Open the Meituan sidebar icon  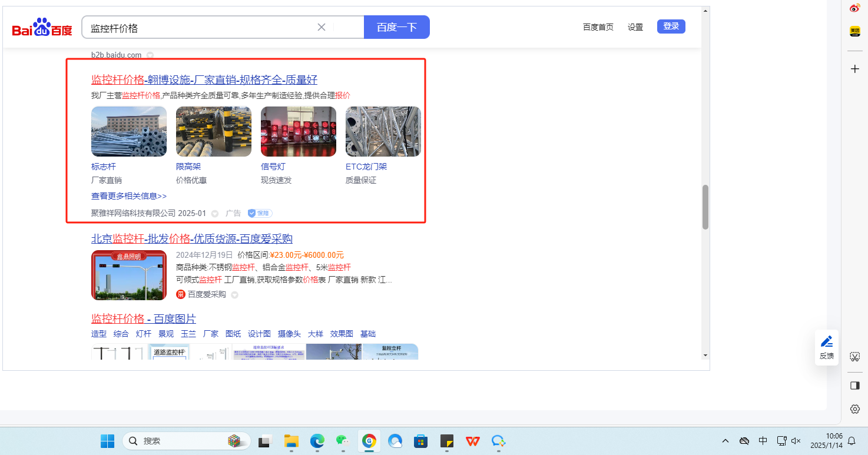pyautogui.click(x=855, y=32)
